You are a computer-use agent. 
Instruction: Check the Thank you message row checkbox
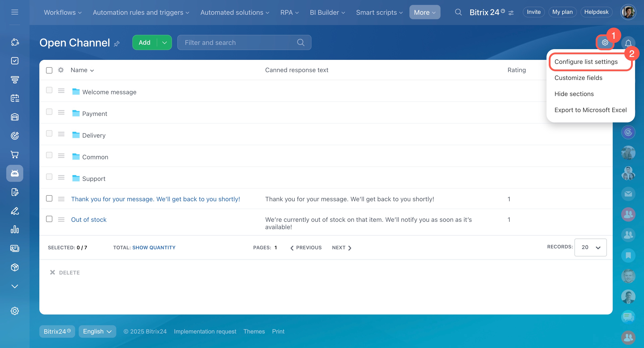click(x=49, y=199)
